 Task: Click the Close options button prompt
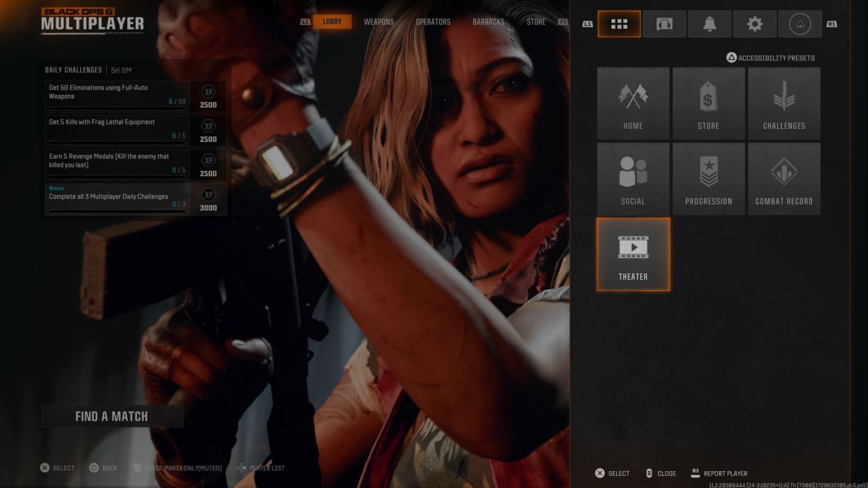coord(661,473)
